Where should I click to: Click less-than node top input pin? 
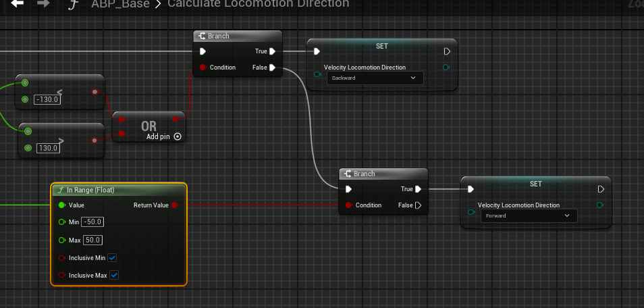[25, 83]
